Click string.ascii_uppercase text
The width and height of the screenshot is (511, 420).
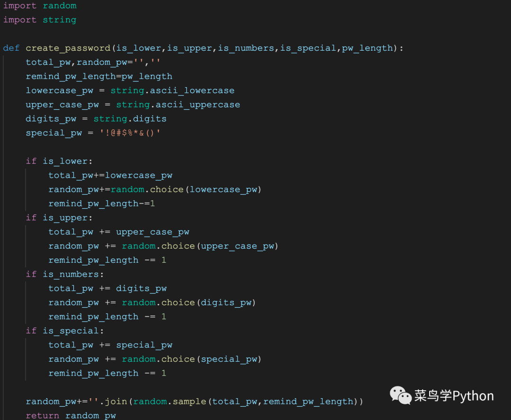[178, 105]
